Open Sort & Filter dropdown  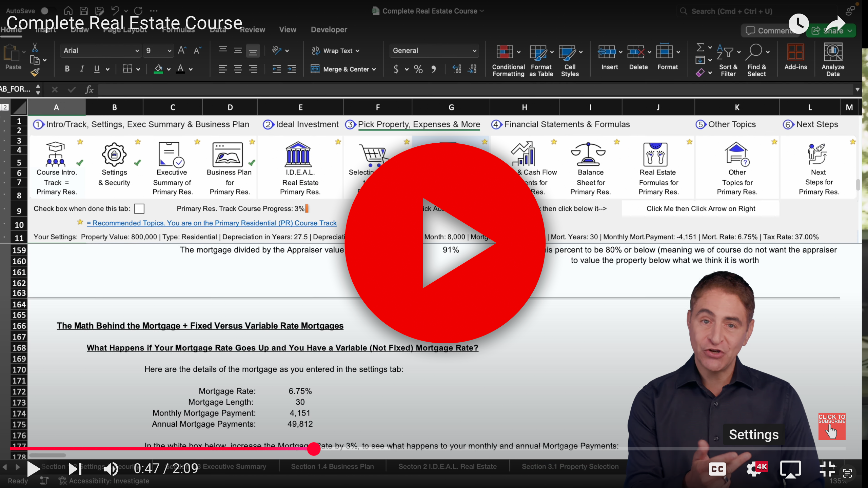[728, 60]
